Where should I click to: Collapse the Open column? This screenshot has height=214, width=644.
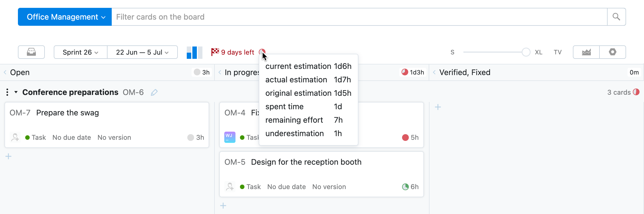pos(5,72)
